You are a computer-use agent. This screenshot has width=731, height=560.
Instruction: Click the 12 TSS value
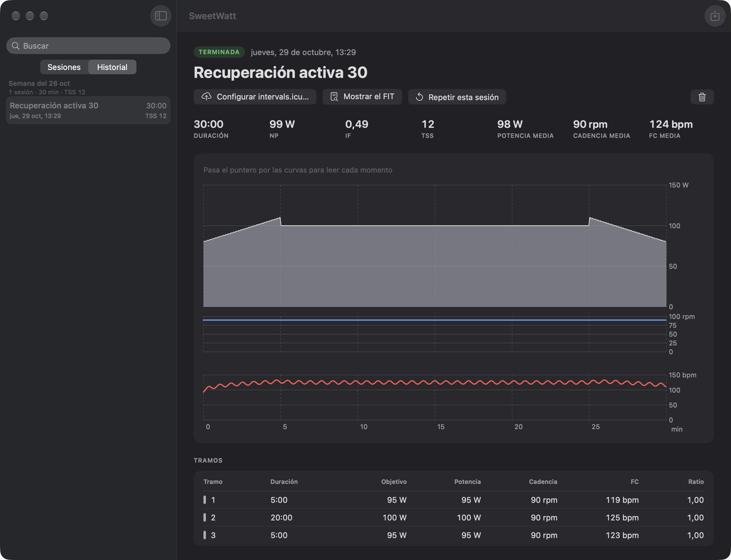pos(428,124)
